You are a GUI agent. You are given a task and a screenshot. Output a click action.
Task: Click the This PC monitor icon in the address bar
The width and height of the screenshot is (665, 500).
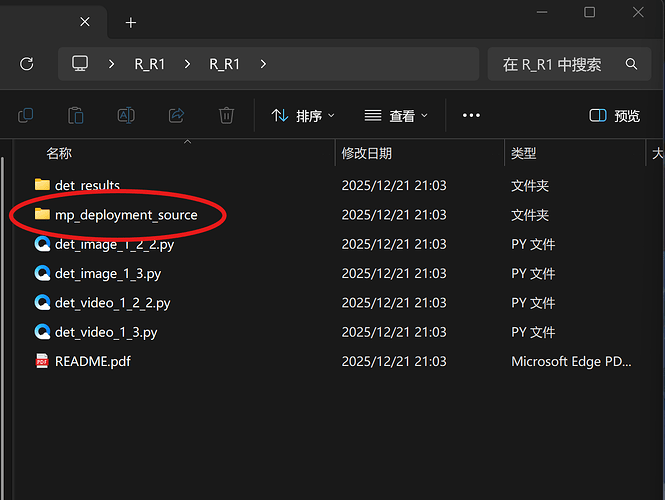80,64
